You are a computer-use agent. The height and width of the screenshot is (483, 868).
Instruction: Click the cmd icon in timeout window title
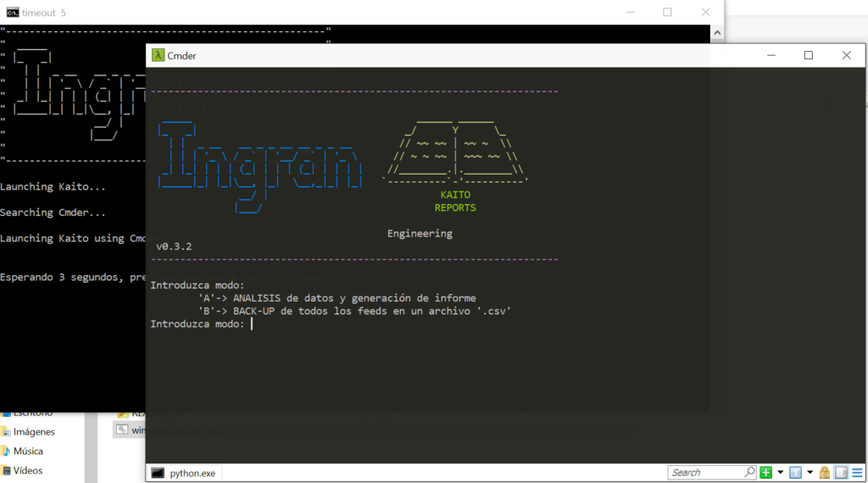point(12,12)
